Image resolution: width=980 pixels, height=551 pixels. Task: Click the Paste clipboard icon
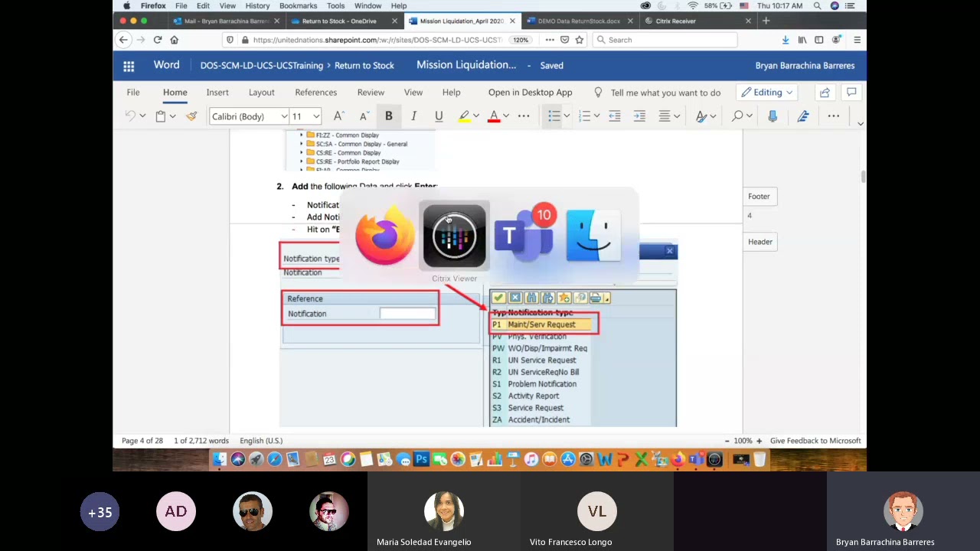(161, 116)
